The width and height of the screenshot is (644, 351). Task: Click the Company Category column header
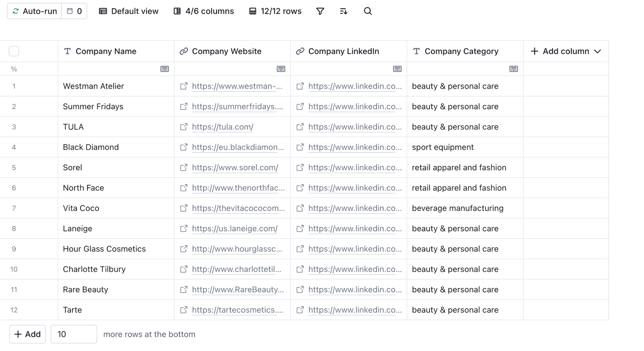(x=465, y=51)
